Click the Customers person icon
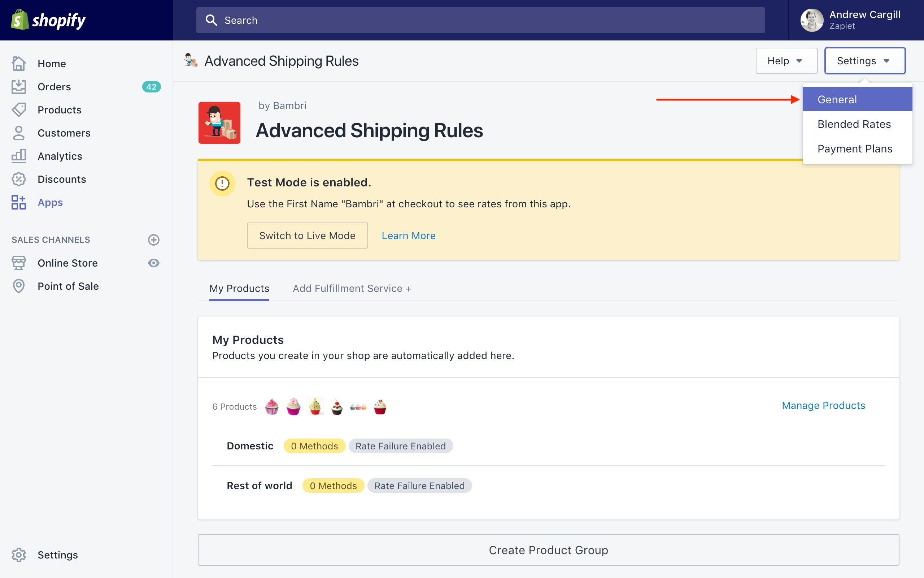 19,133
